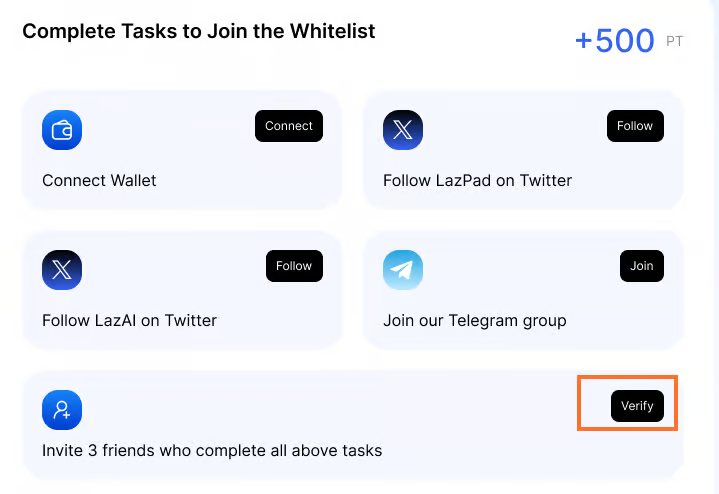Click the blue wallet icon
Image resolution: width=719 pixels, height=494 pixels.
62,130
